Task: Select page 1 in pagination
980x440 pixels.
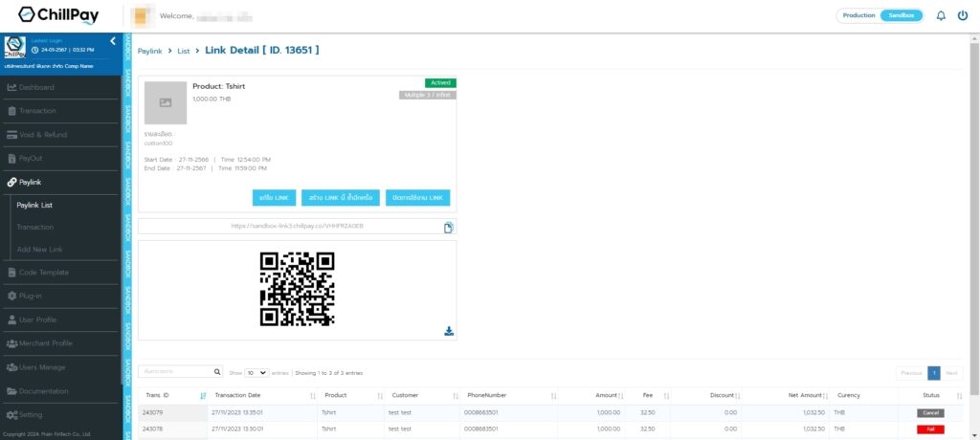Action: (x=934, y=373)
